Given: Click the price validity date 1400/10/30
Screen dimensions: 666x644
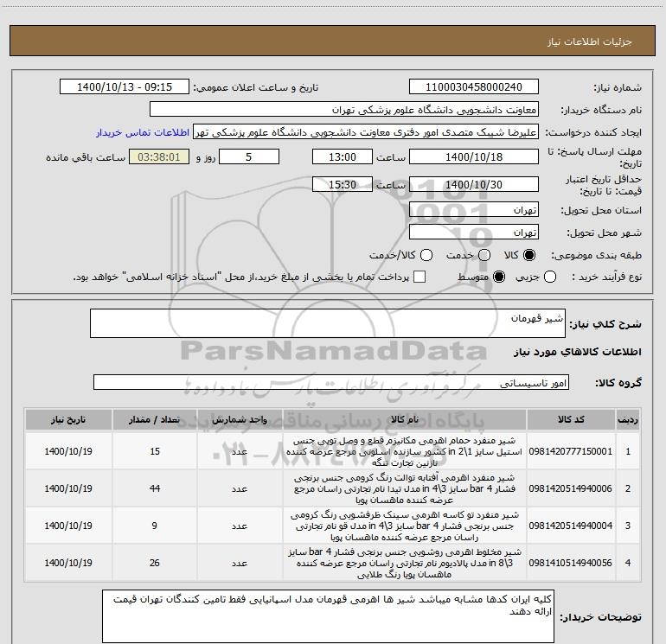Looking at the screenshot, I should [474, 185].
